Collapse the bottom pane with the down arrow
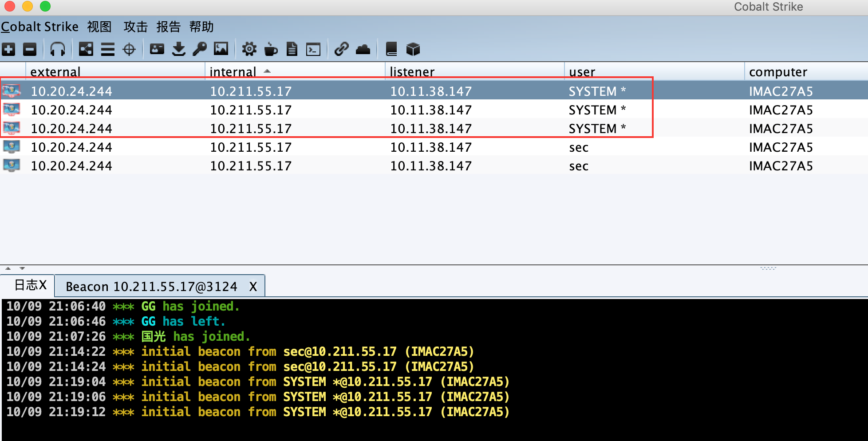The image size is (868, 441). 22,268
